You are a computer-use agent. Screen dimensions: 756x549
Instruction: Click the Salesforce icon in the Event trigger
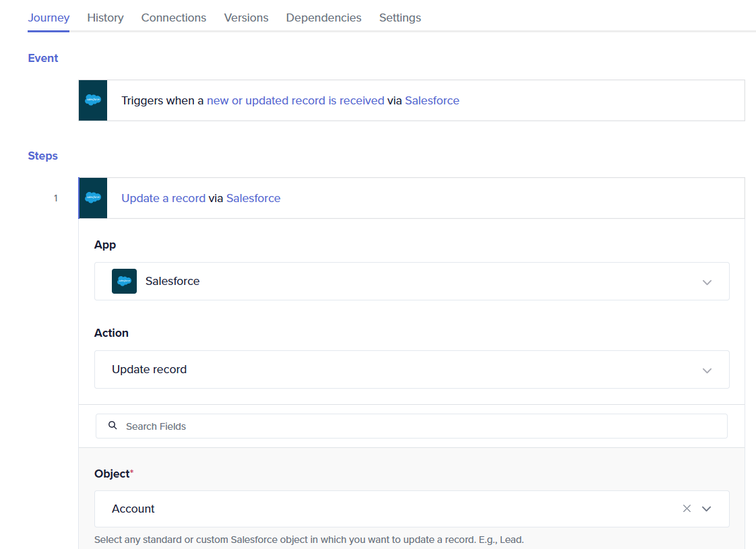point(93,100)
